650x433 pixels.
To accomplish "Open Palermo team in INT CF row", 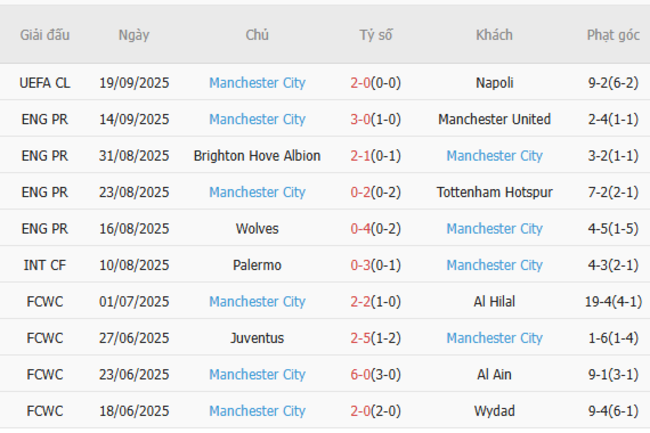I will 257,265.
